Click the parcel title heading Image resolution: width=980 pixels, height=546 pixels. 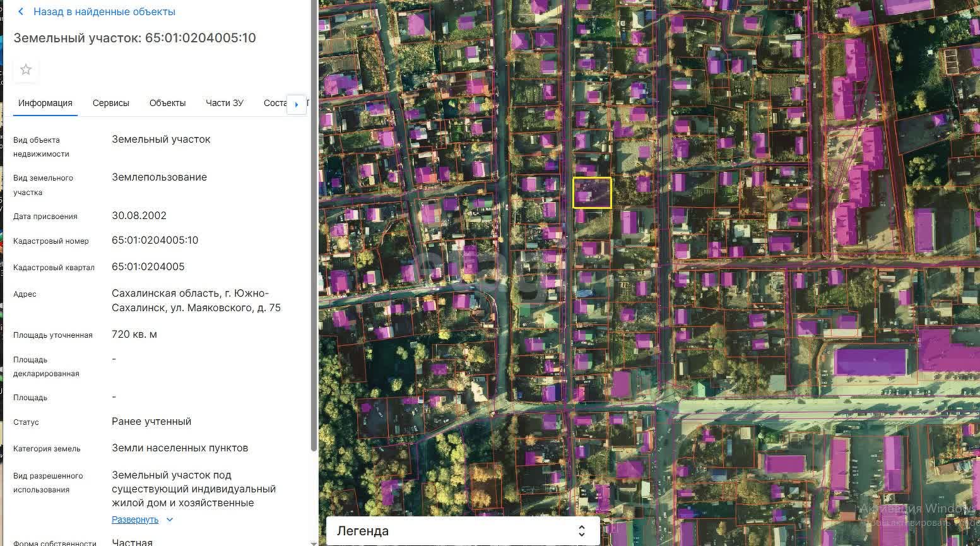pyautogui.click(x=134, y=38)
